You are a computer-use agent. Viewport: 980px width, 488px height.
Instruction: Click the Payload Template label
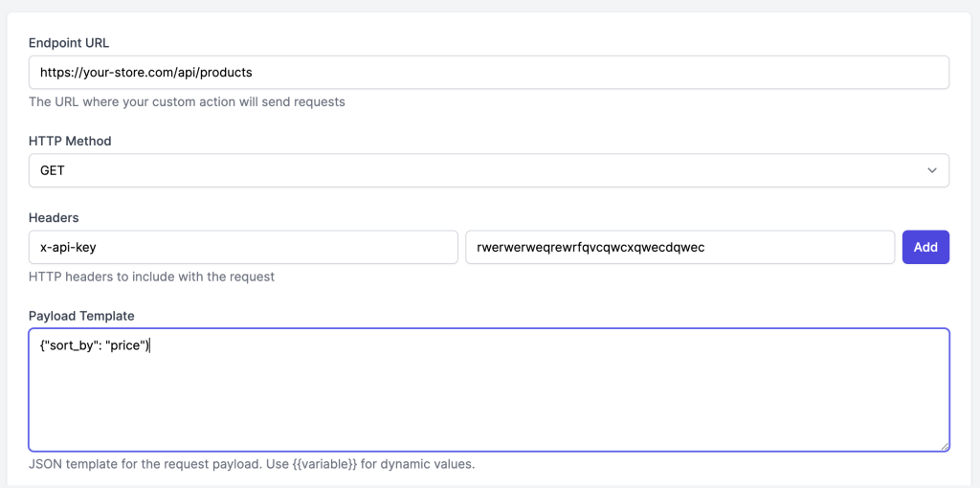(81, 316)
